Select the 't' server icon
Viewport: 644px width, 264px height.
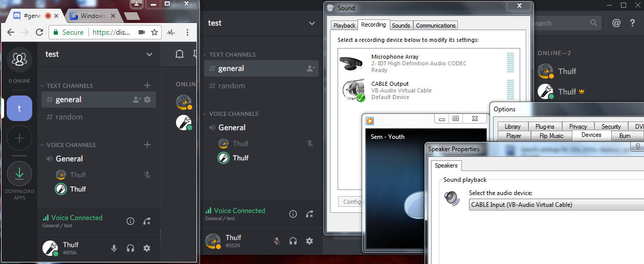19,108
